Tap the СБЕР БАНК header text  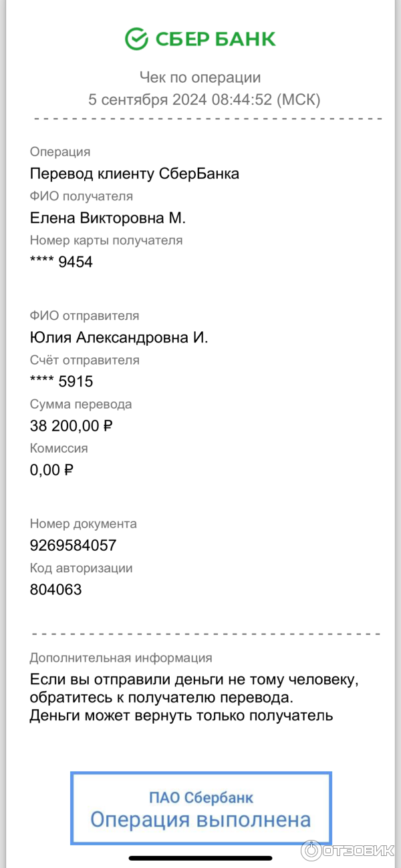coord(215,39)
